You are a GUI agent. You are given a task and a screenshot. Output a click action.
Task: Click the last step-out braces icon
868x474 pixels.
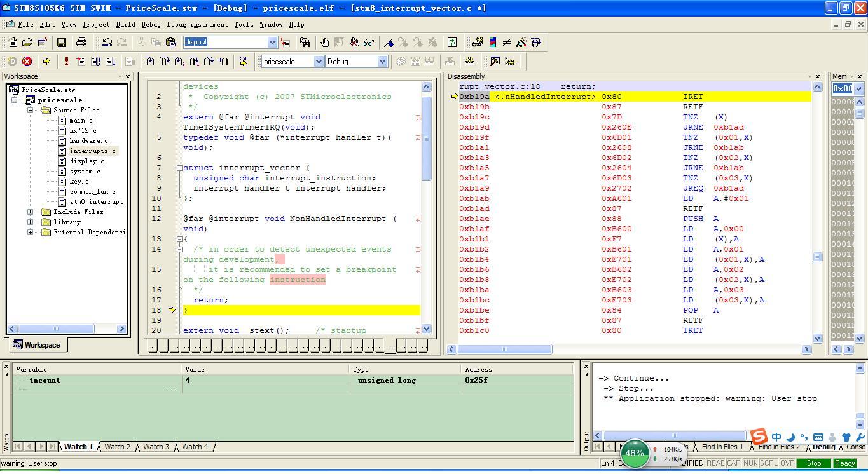[223, 62]
